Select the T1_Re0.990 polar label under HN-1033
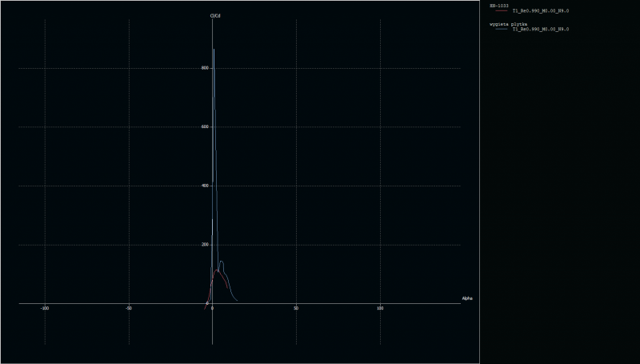This screenshot has height=364, width=640. [540, 11]
